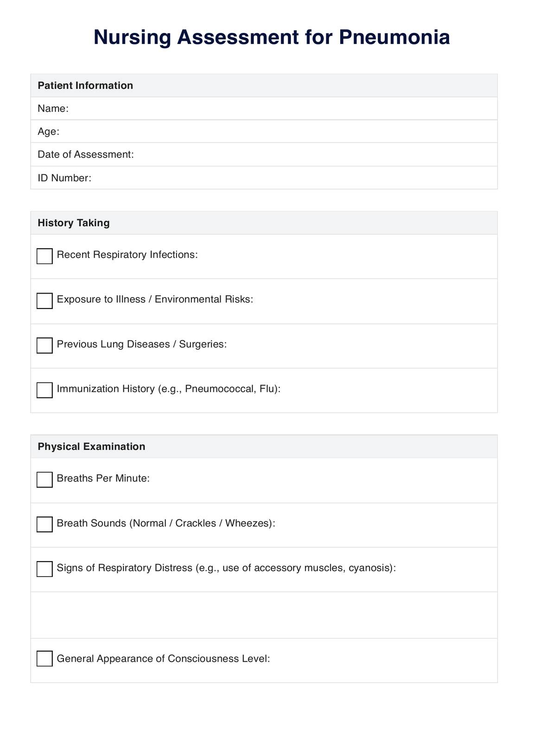Check the Breaths Per Minute checkbox
Viewport: 545px width, 756px height.
(44, 480)
